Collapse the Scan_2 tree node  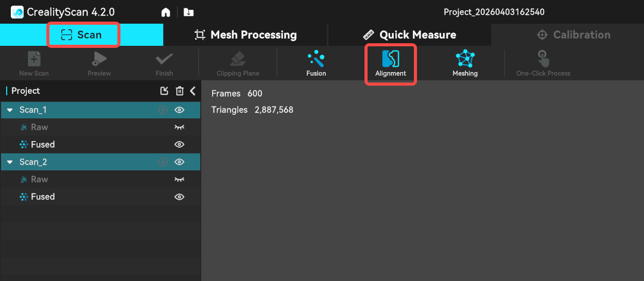(10, 162)
